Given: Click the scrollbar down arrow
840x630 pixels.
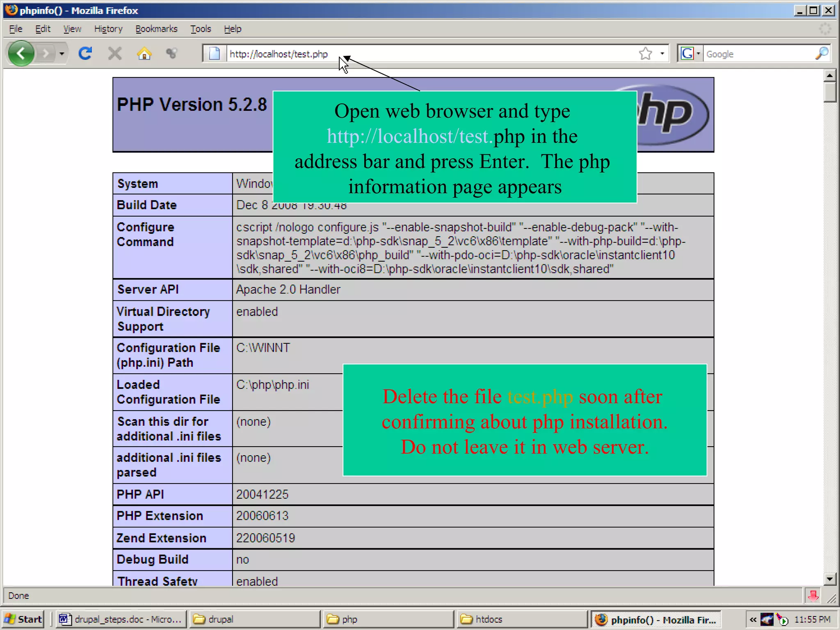Looking at the screenshot, I should [x=830, y=579].
